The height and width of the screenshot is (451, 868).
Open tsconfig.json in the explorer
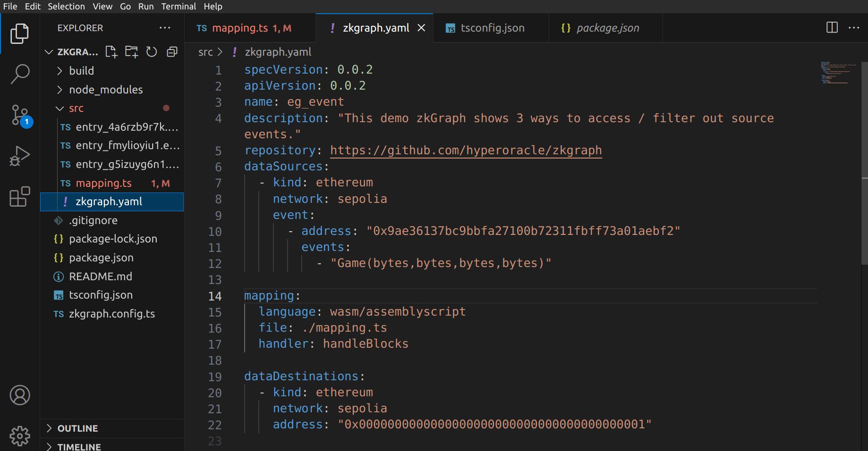(x=112, y=295)
